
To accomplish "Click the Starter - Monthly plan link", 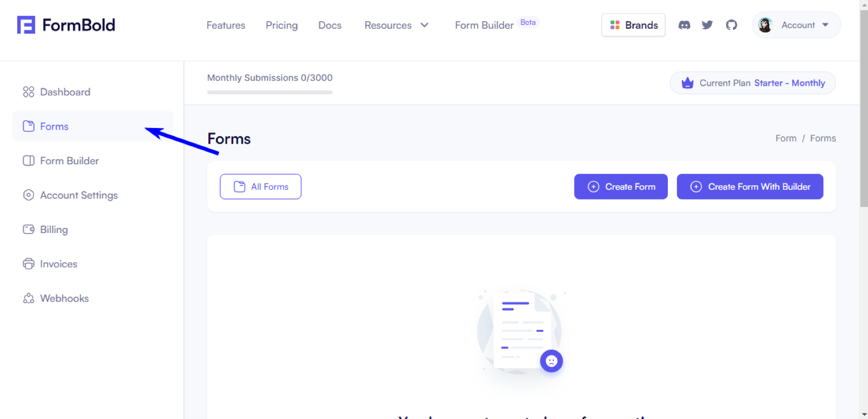I will point(789,83).
